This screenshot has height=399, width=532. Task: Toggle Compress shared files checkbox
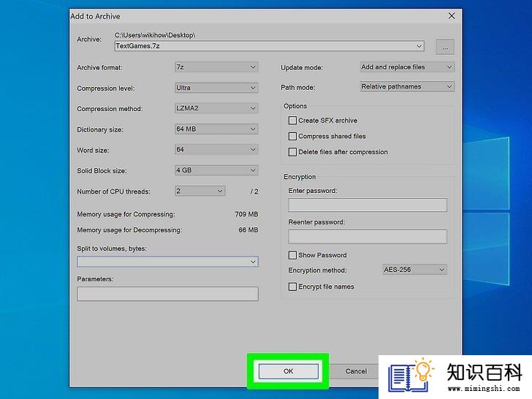292,137
